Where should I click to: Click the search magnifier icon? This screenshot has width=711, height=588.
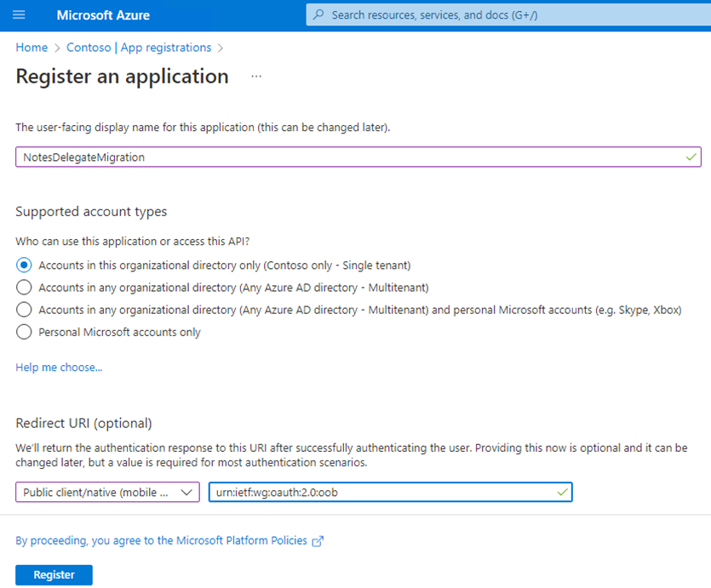(x=318, y=14)
